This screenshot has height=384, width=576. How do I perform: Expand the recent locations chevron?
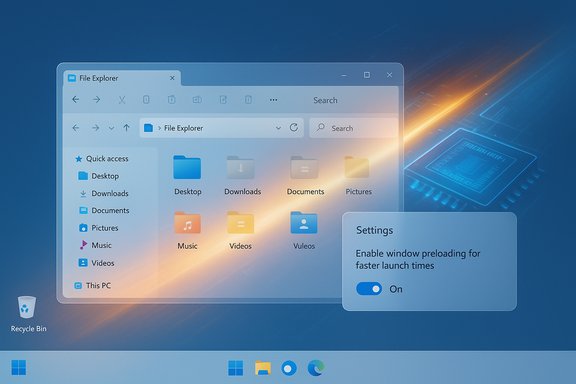(111, 128)
